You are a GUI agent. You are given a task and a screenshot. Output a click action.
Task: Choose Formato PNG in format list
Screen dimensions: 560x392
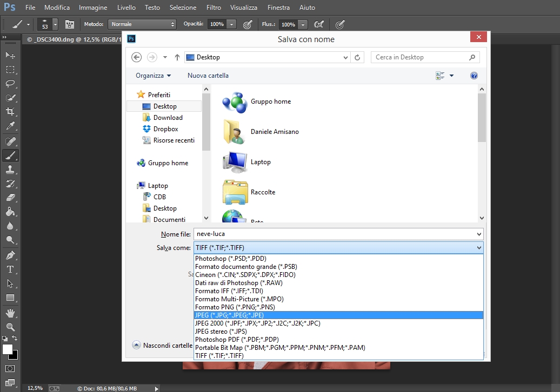pos(338,307)
